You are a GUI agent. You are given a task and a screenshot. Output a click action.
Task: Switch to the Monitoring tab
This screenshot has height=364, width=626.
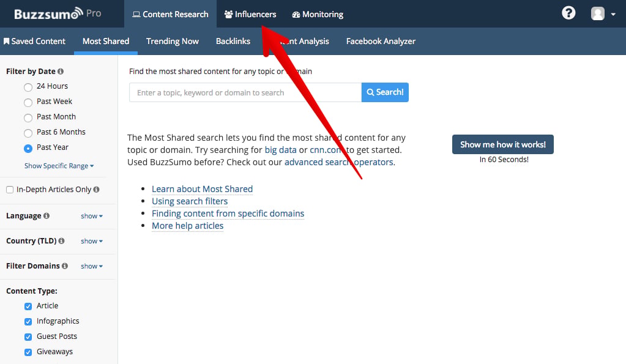[x=318, y=14]
